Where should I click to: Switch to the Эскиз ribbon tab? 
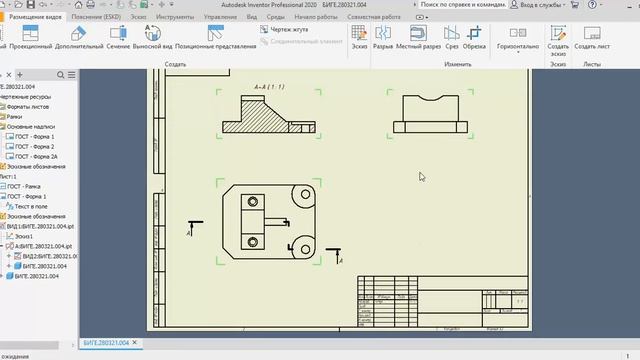coord(138,17)
